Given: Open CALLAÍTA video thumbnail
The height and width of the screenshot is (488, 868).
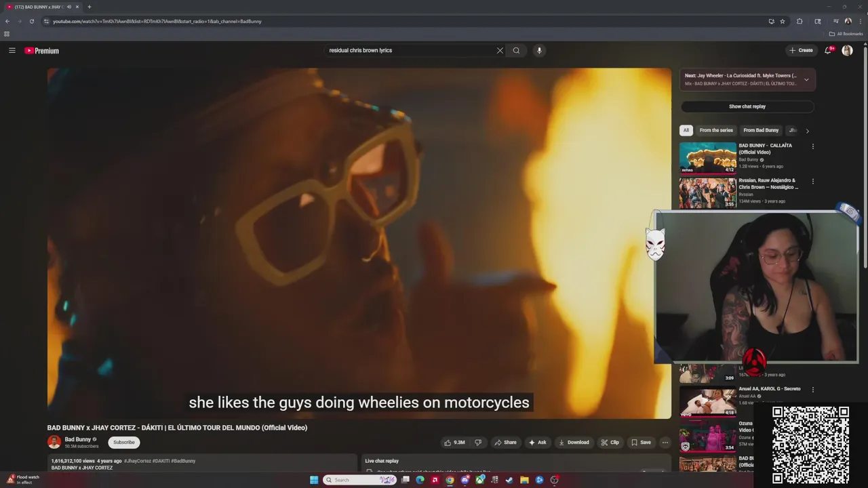Looking at the screenshot, I should tap(708, 158).
